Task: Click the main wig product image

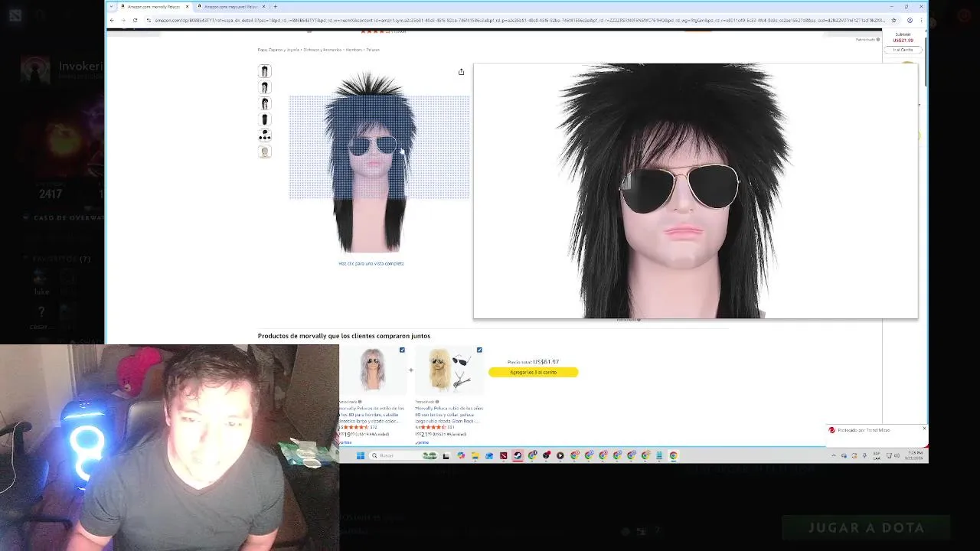Action: coord(371,161)
